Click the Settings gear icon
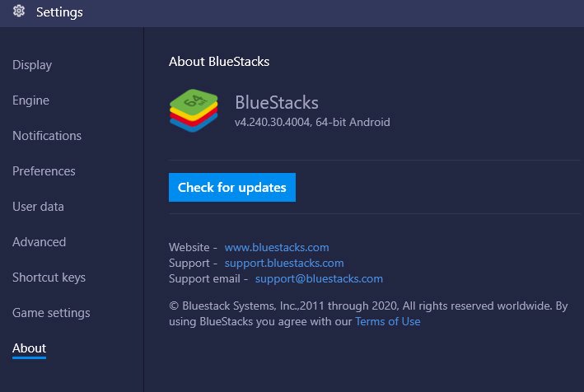 (x=19, y=12)
